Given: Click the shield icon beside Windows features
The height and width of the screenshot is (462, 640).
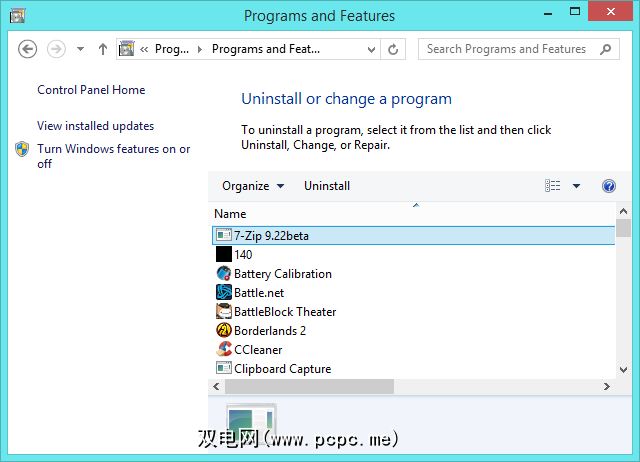Looking at the screenshot, I should click(x=22, y=149).
